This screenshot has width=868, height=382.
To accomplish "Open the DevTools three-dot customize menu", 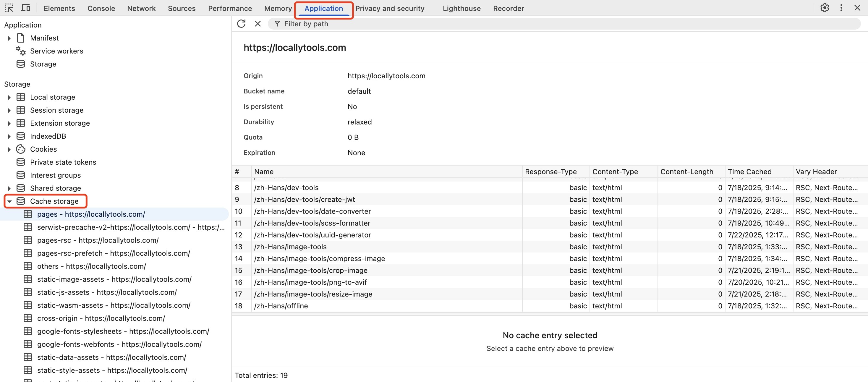I will click(841, 8).
